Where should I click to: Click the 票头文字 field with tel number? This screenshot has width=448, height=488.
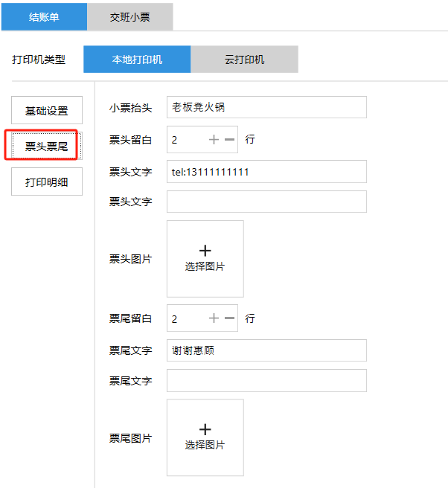pos(266,172)
